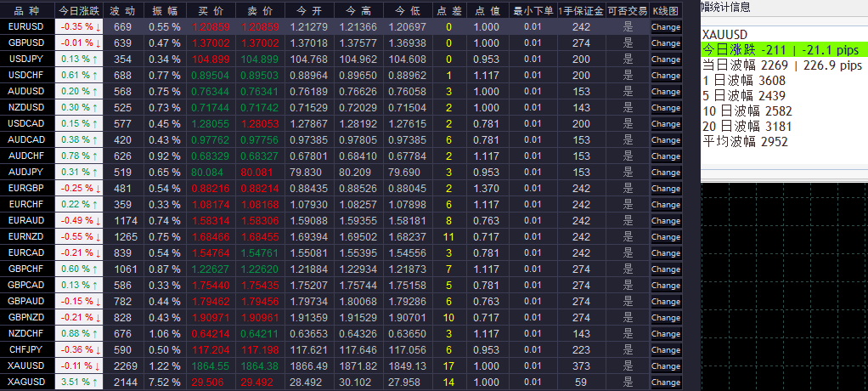Click Change button in EURAUD row
Viewport: 868px width, 391px height.
click(666, 221)
